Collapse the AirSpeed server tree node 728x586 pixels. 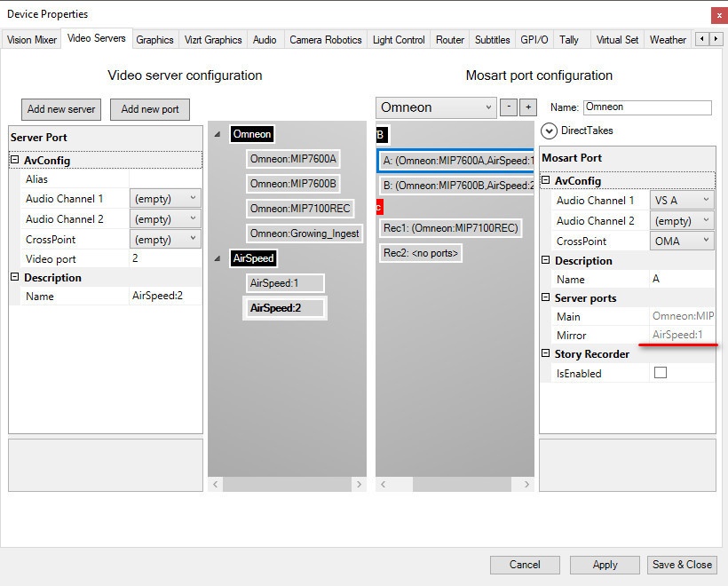pyautogui.click(x=218, y=258)
